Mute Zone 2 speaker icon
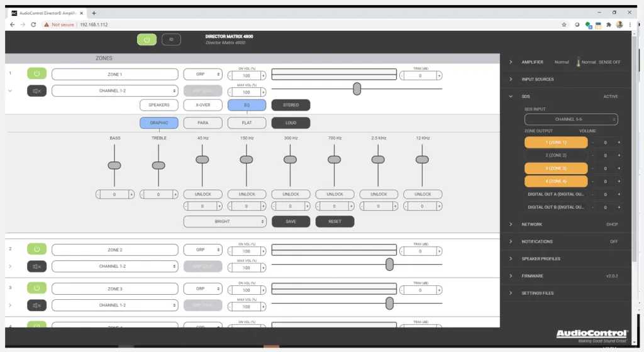 tap(36, 267)
